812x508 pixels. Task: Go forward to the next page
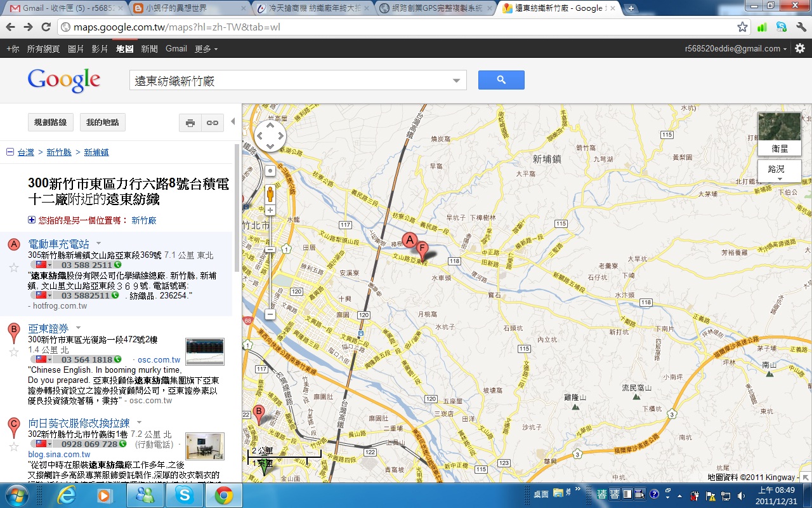[28, 27]
